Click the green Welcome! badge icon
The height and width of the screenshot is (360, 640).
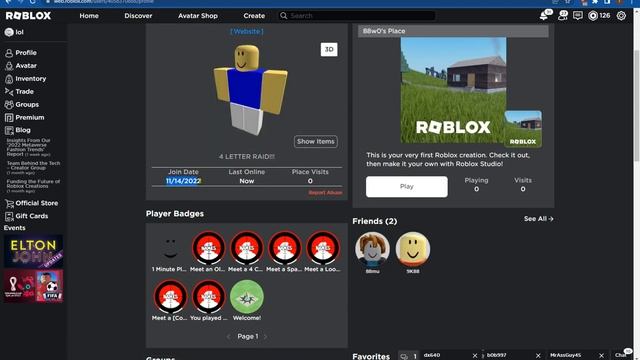pos(247,296)
